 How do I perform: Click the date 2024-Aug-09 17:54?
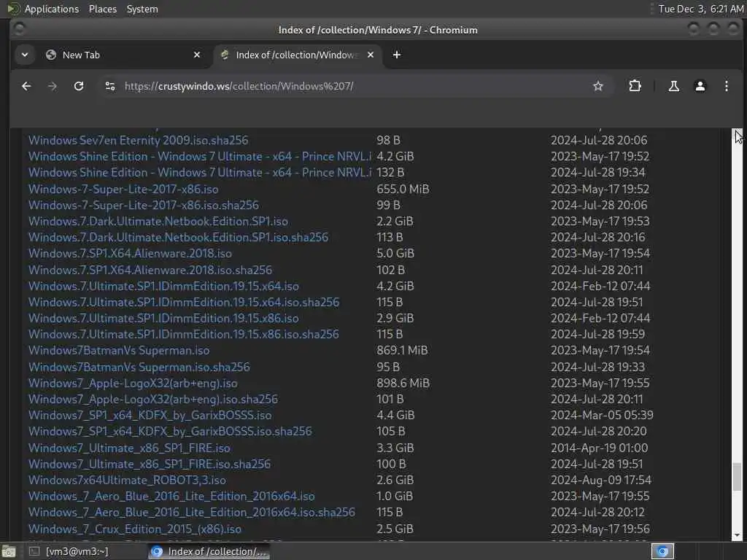pos(601,480)
